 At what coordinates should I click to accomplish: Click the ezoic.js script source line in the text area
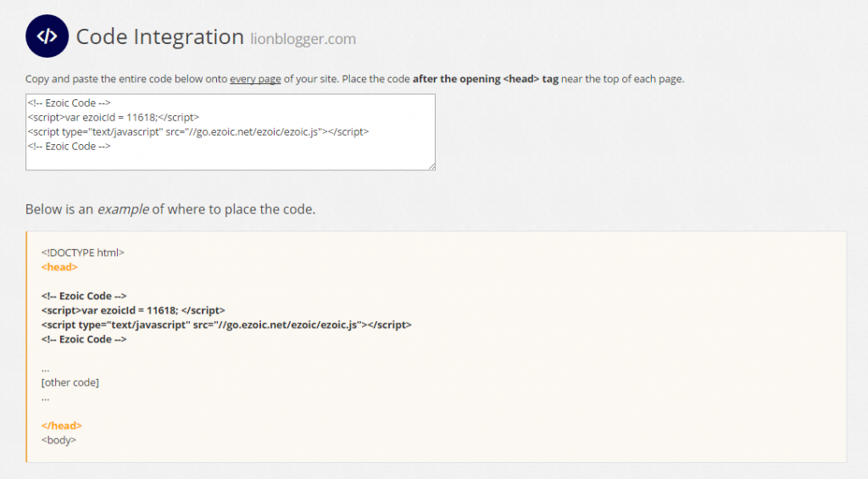(198, 131)
